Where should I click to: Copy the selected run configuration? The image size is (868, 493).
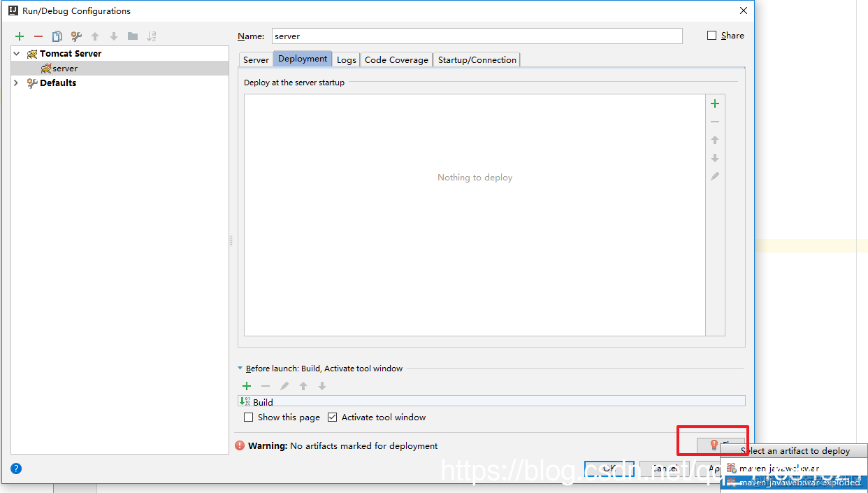point(57,36)
